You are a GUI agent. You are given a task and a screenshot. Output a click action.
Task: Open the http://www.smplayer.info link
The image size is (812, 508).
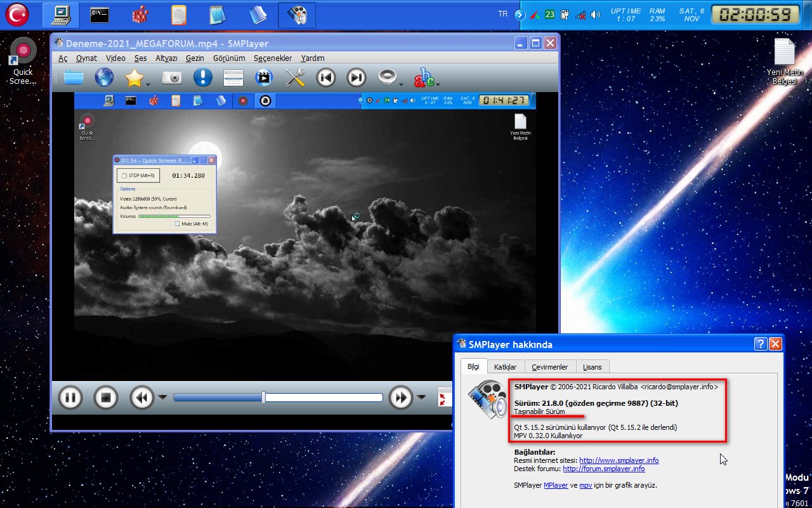tap(619, 460)
